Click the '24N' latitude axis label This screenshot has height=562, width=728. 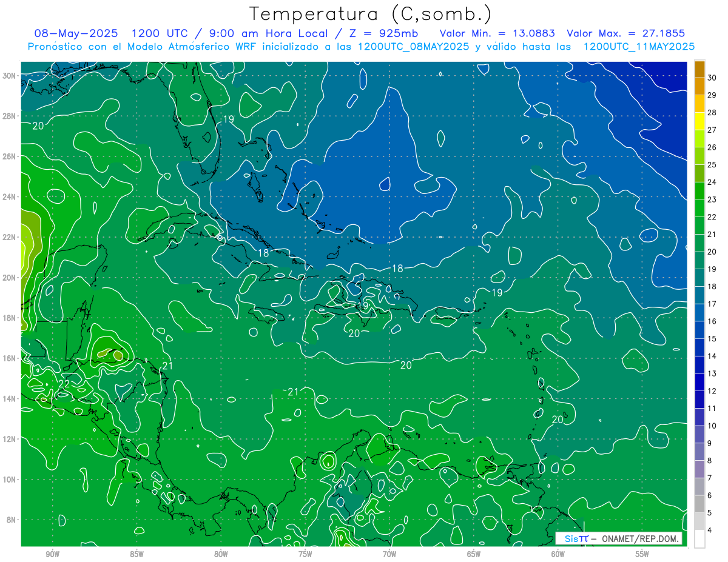pos(9,197)
